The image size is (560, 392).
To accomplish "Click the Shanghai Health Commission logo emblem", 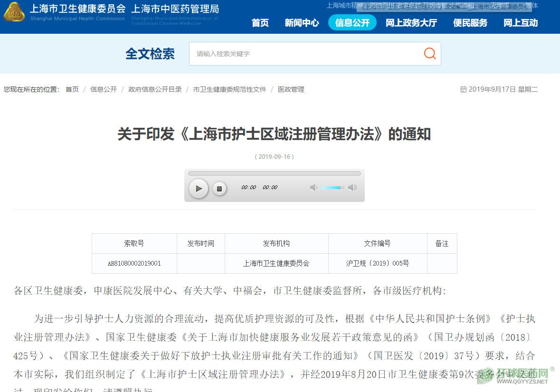I will click(x=14, y=13).
